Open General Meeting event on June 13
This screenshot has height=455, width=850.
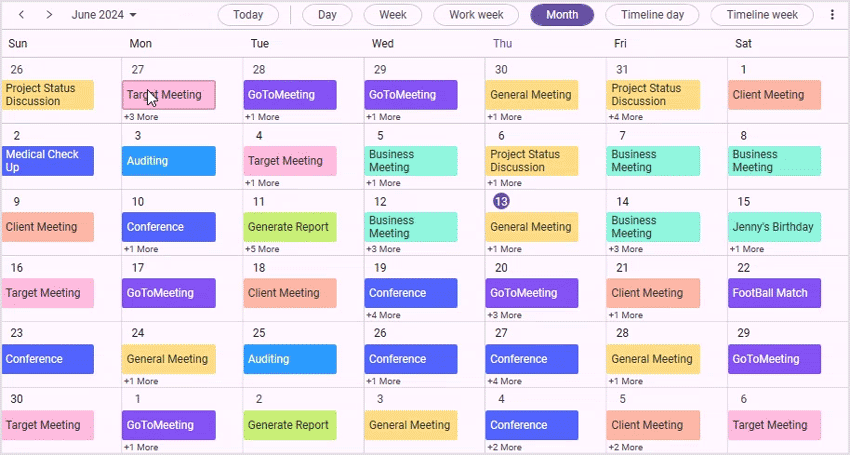[532, 227]
